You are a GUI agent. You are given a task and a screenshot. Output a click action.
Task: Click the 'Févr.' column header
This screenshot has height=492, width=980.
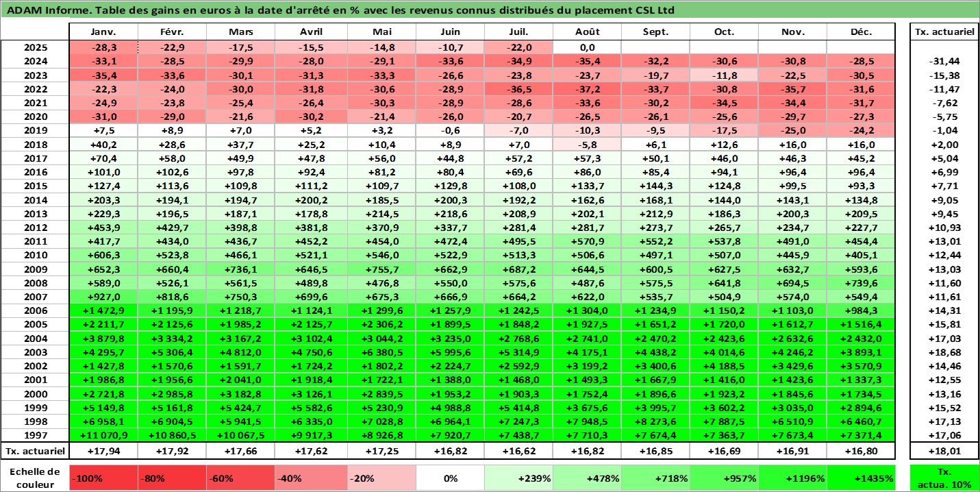[173, 32]
